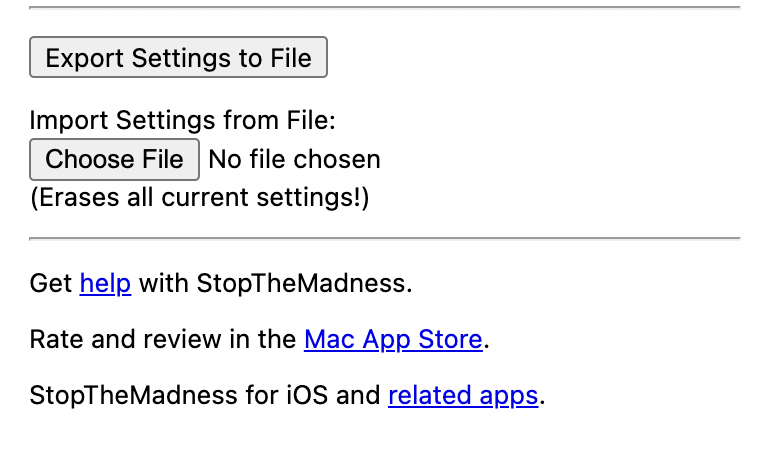Click the "Rate and review in the" text
The height and width of the screenshot is (460, 770).
tap(163, 339)
